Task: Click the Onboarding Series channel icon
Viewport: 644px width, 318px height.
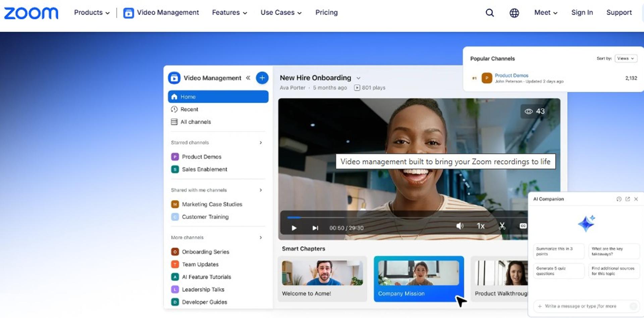Action: coord(175,252)
